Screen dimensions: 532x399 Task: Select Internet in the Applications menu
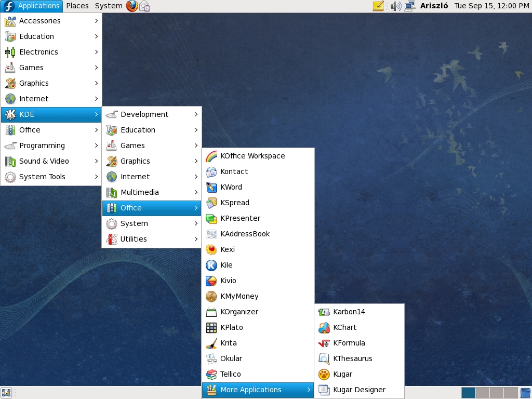click(51, 99)
